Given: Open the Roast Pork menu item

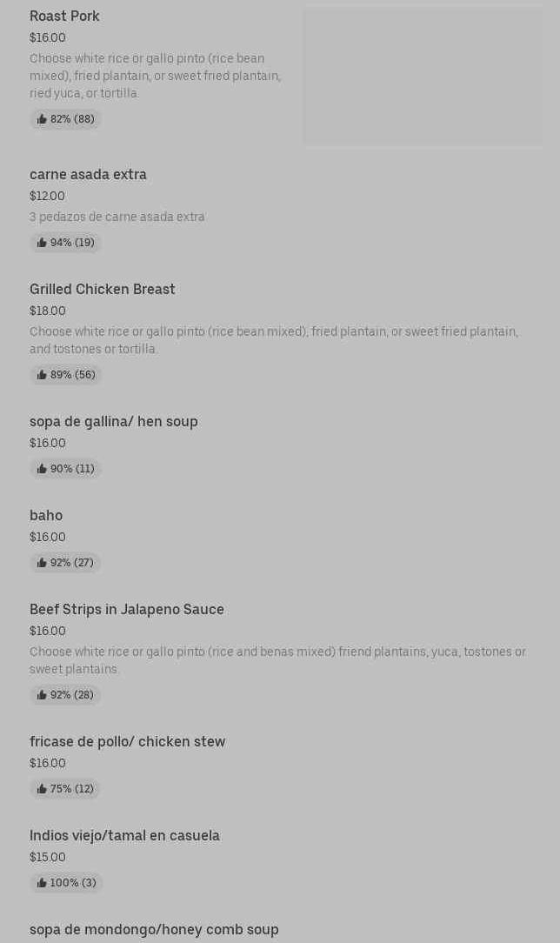Looking at the screenshot, I should (64, 16).
